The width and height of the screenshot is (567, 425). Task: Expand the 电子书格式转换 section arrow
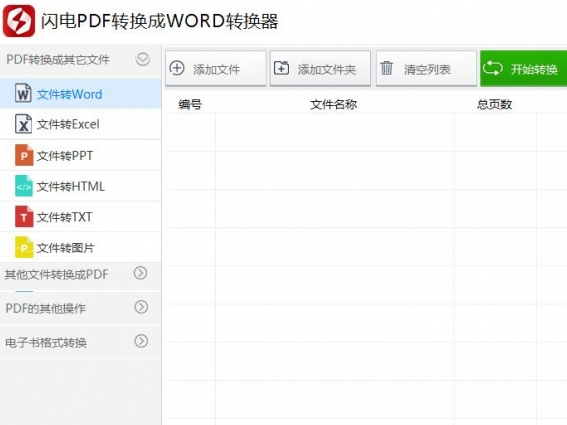tap(141, 341)
